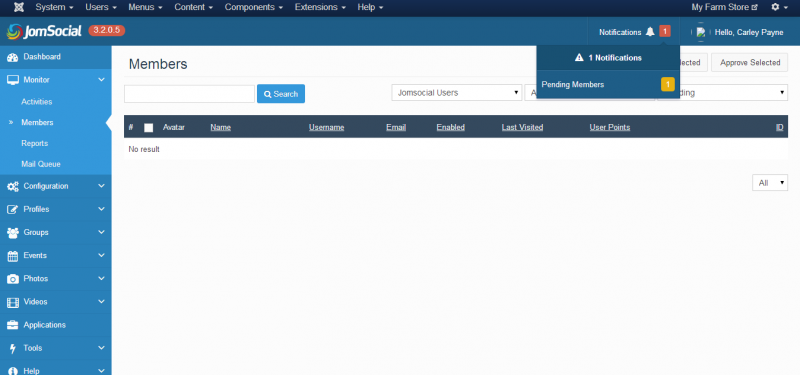The width and height of the screenshot is (800, 375).
Task: Click the Profiles edit icon
Action: pos(13,210)
